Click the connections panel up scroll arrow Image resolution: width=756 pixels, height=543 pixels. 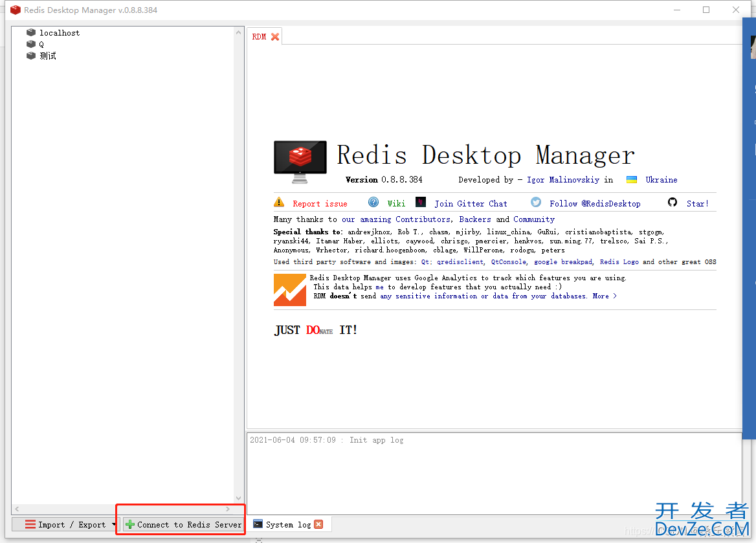point(238,32)
